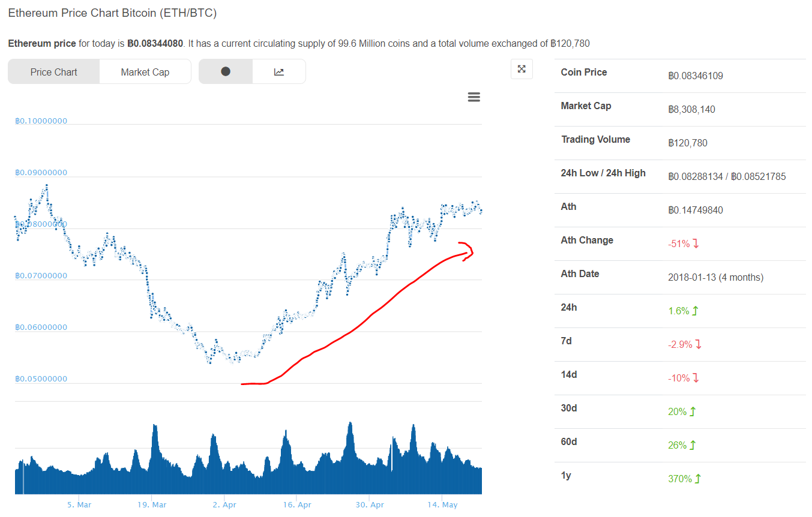812x517 pixels.
Task: Click the 2. Apr x-axis date label
Action: (x=224, y=505)
